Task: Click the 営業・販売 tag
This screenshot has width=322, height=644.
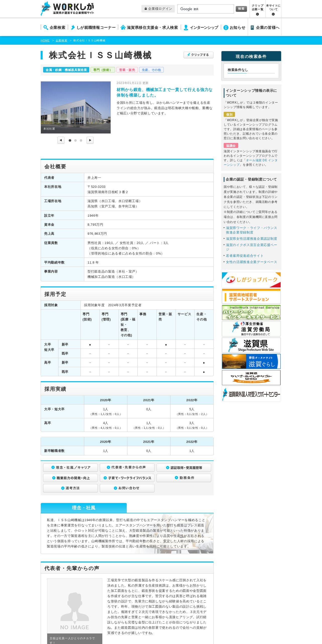Action: [x=127, y=70]
